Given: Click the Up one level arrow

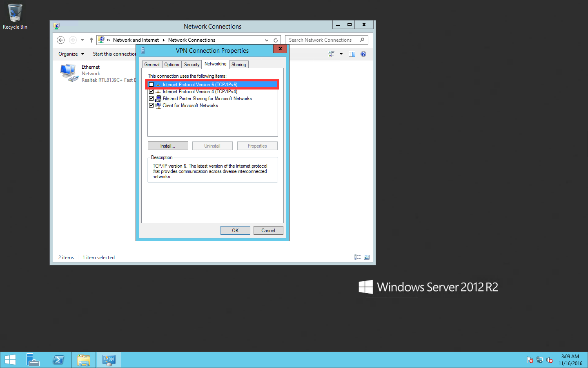Looking at the screenshot, I should (x=91, y=40).
